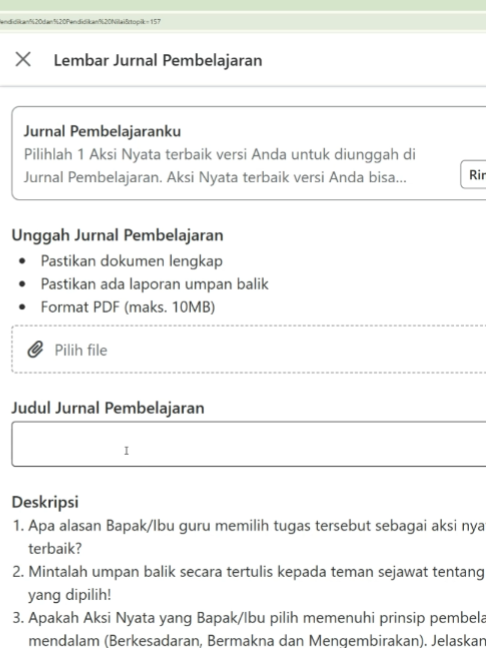Open the partially visible Rin... button
Screen dimensions: 486x648
(x=474, y=174)
